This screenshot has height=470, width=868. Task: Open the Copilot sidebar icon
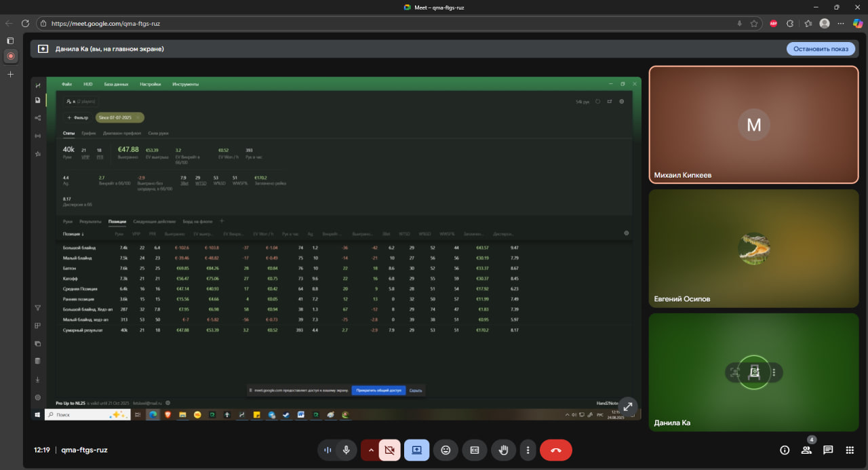[857, 23]
